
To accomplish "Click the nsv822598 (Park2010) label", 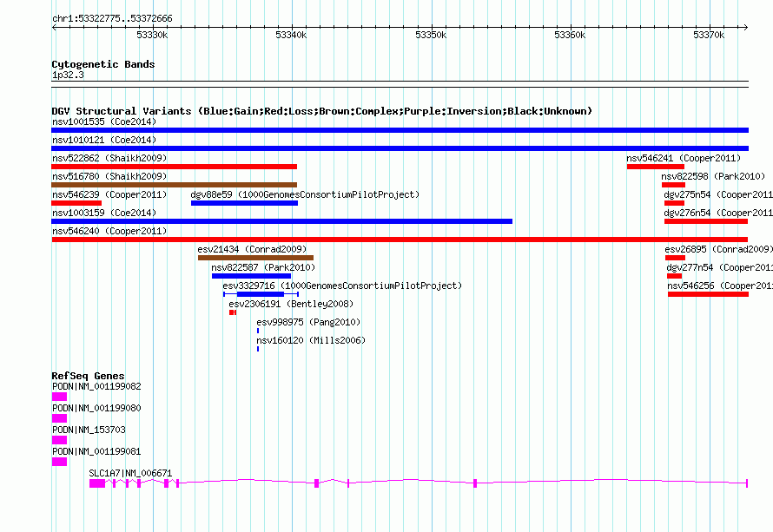I will [x=713, y=176].
